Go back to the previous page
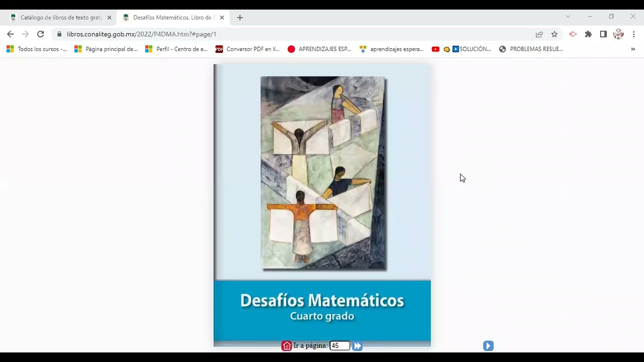644x362 pixels. pyautogui.click(x=10, y=34)
